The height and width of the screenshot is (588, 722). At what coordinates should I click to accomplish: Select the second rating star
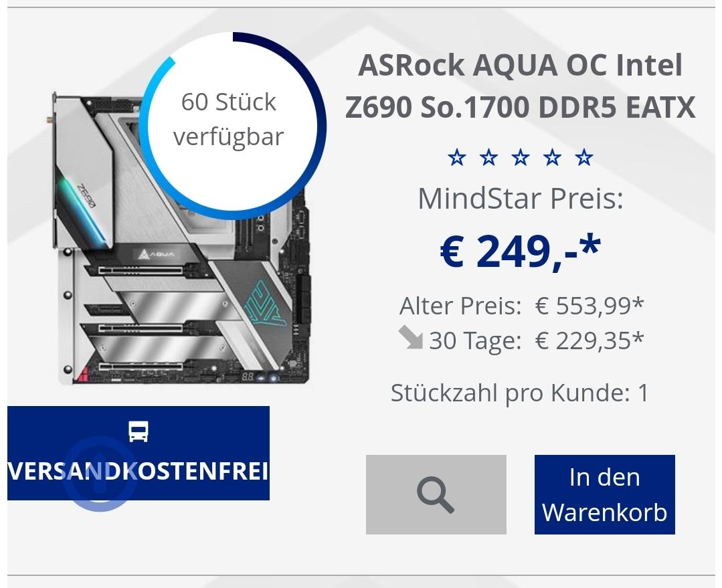488,158
